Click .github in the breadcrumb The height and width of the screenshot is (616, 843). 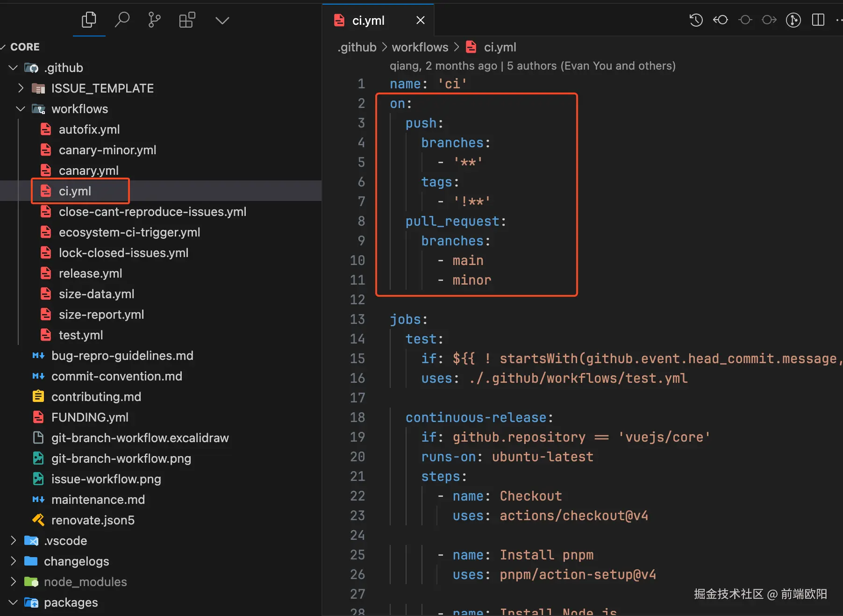(x=357, y=47)
